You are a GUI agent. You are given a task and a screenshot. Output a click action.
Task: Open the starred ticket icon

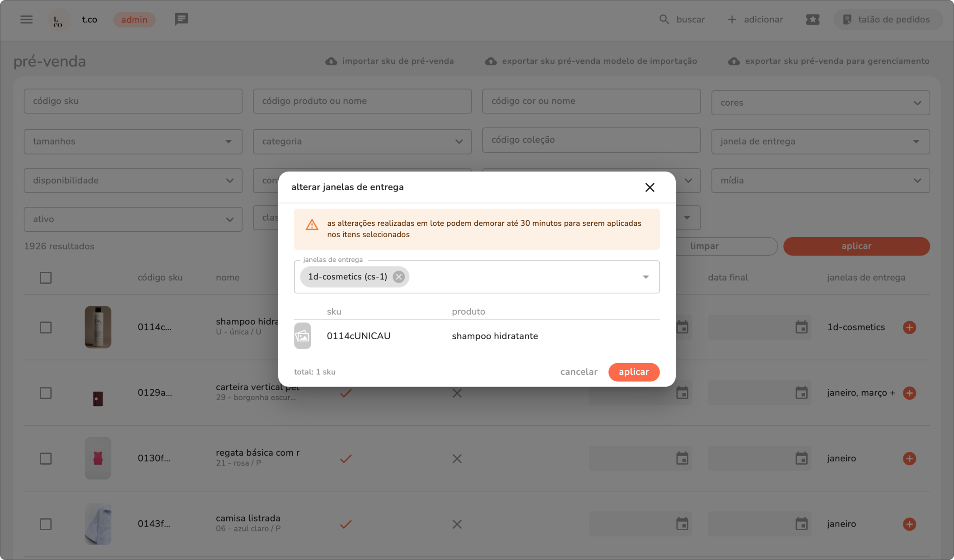812,19
